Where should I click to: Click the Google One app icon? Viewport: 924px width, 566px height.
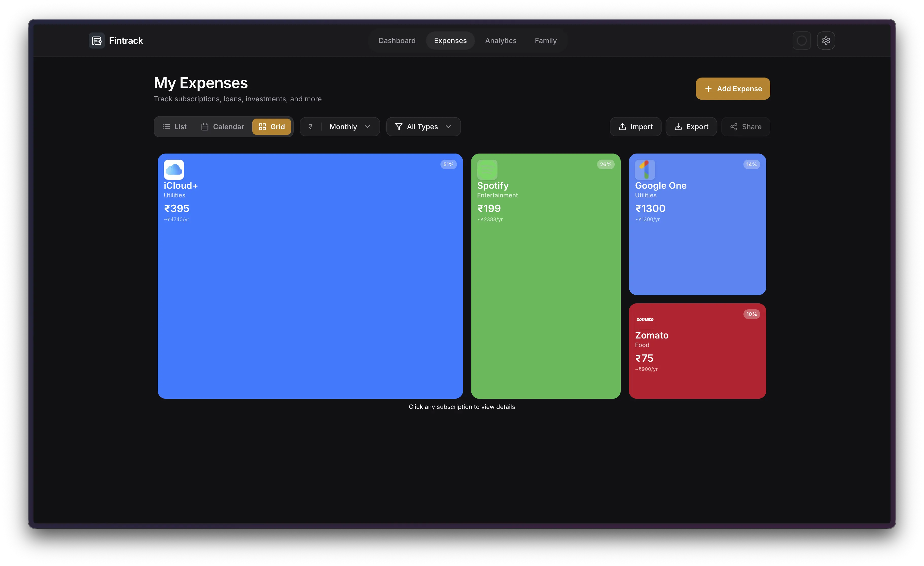[645, 170]
